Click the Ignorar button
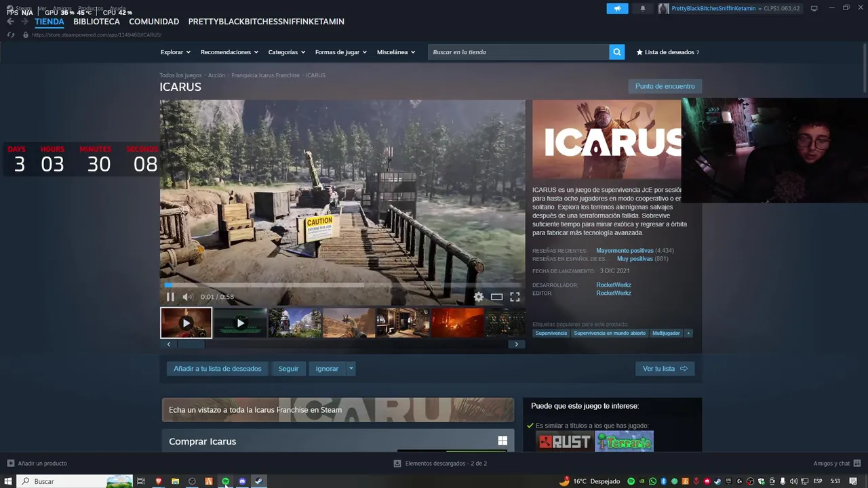868x488 pixels. (327, 369)
